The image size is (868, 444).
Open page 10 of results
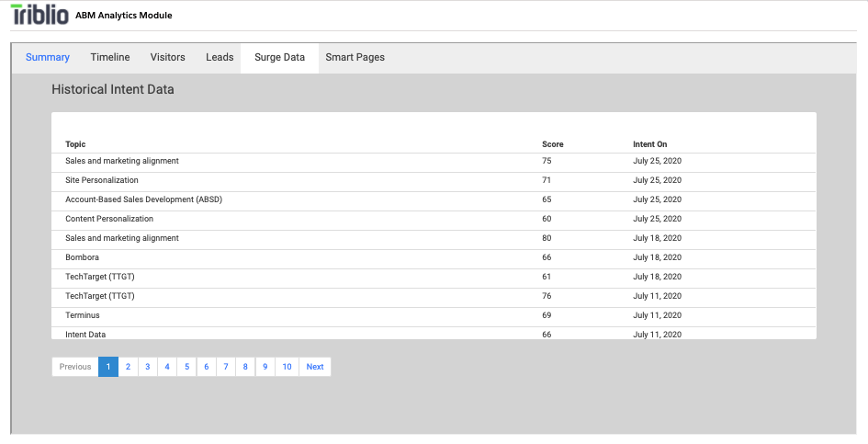[x=287, y=367]
